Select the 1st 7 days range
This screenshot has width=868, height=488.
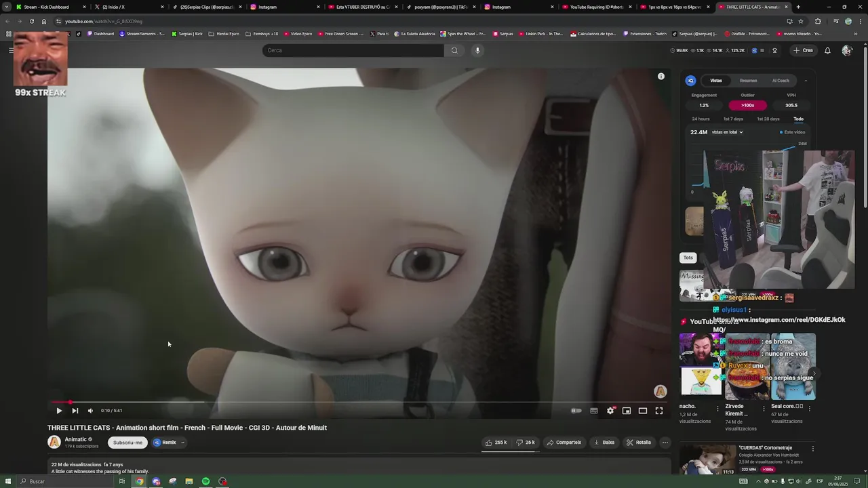tap(733, 119)
